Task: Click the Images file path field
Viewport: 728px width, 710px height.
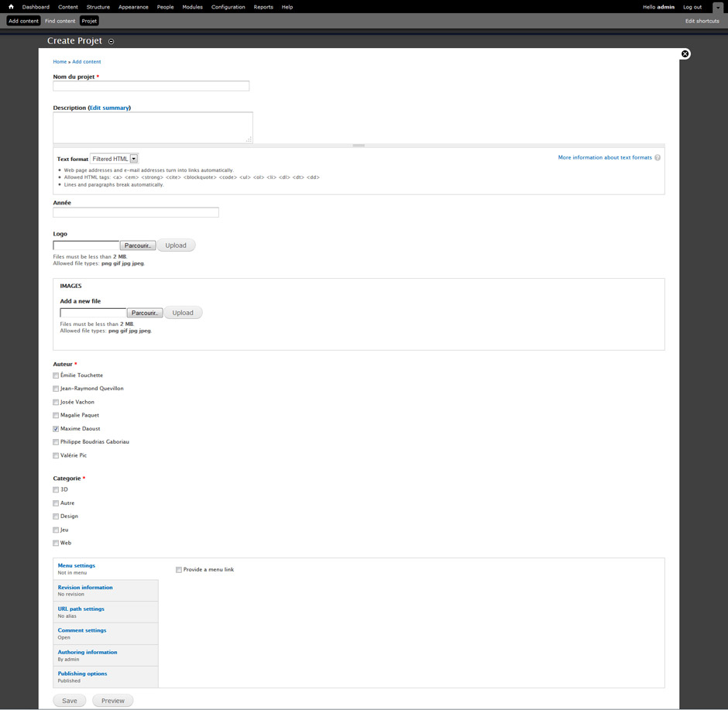Action: click(x=93, y=313)
